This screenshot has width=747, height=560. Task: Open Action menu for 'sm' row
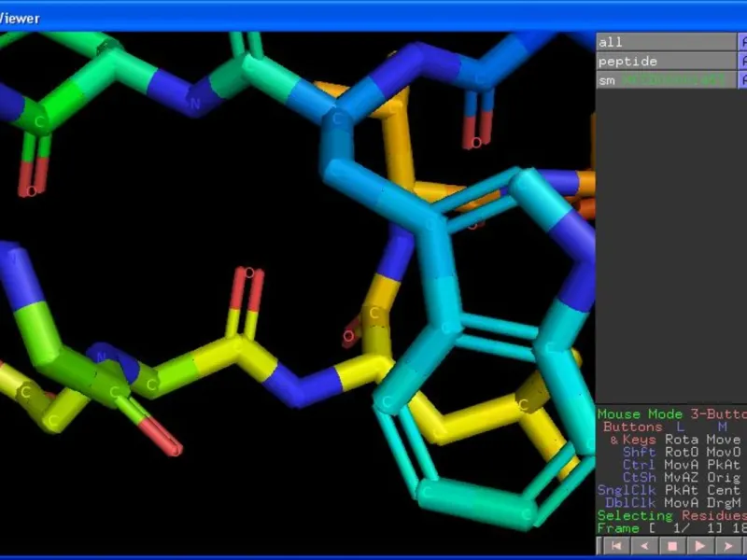pyautogui.click(x=742, y=80)
